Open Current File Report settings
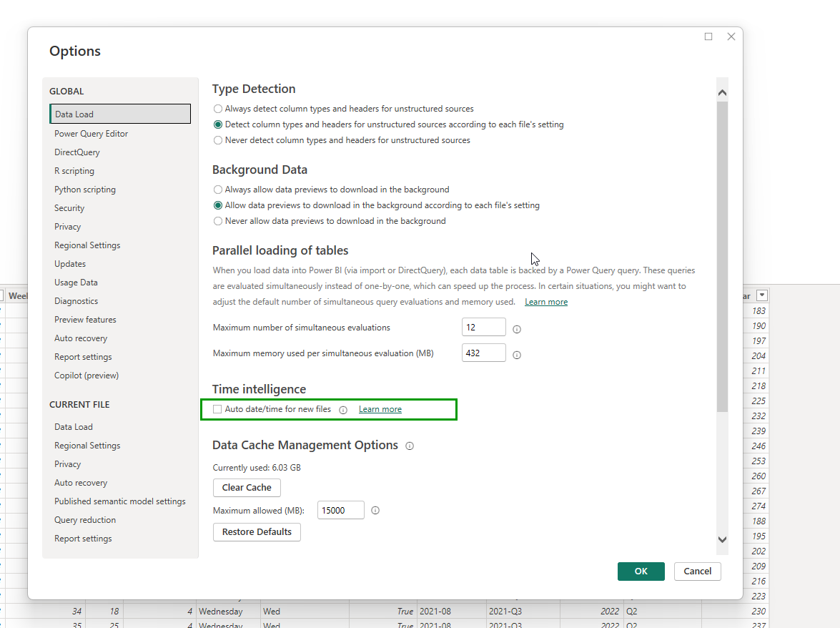Image resolution: width=840 pixels, height=628 pixels. (x=82, y=539)
